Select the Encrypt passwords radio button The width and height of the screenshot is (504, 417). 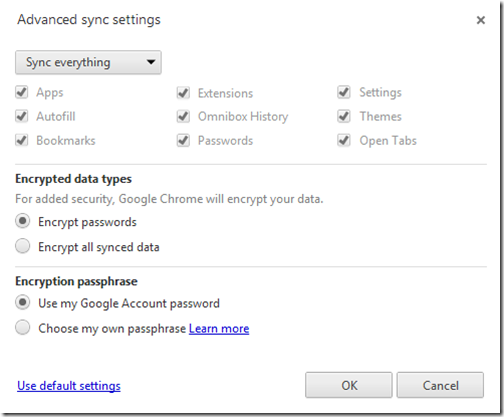[x=23, y=221]
